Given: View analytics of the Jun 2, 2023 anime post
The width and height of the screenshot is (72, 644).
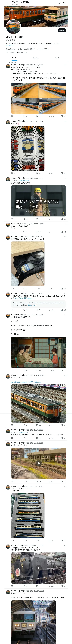Looking at the screenshot, I should [x=49, y=371].
